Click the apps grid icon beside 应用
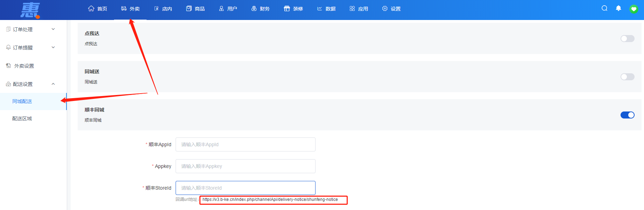Screen dimensions: 644x210 coord(352,8)
